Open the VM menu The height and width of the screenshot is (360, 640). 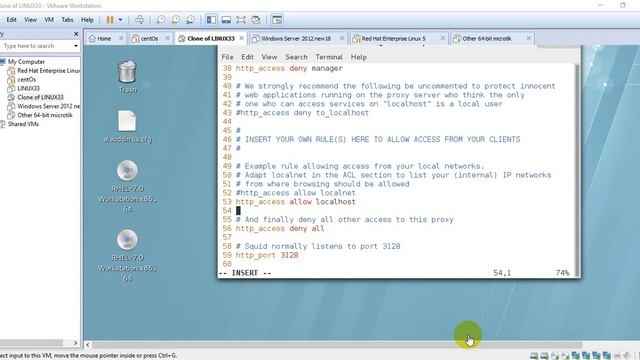click(49, 20)
